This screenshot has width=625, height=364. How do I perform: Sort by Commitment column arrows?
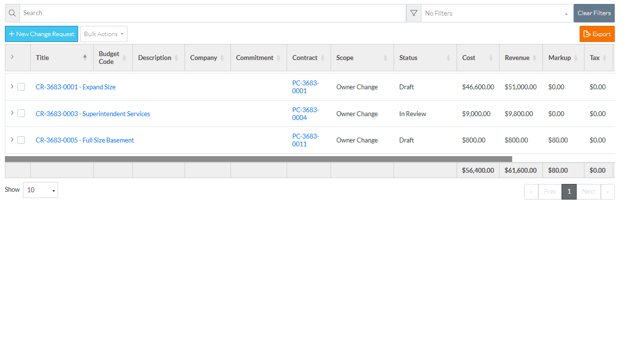coord(278,58)
